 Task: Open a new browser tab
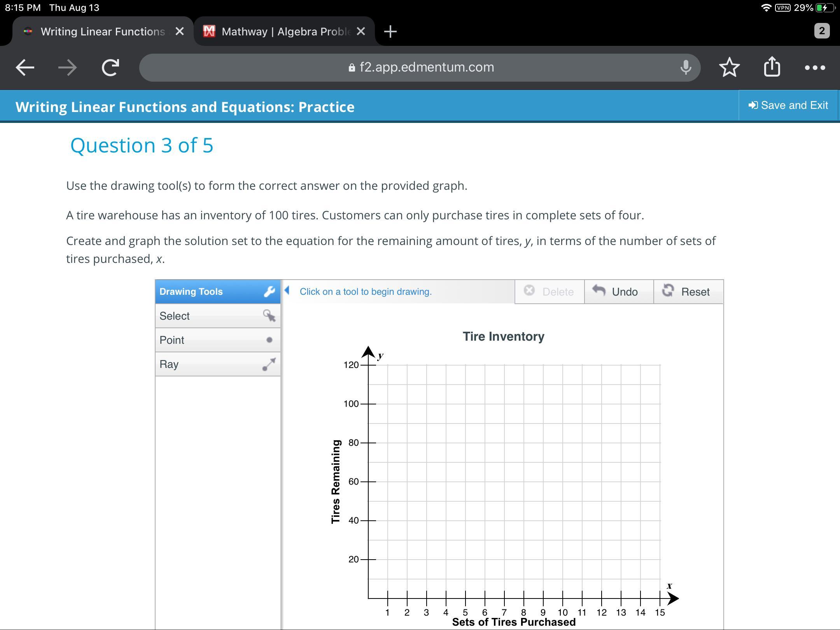tap(390, 31)
